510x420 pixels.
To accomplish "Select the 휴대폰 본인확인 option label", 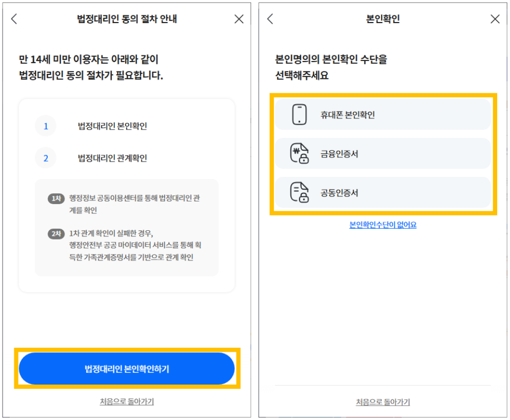I will tap(348, 115).
